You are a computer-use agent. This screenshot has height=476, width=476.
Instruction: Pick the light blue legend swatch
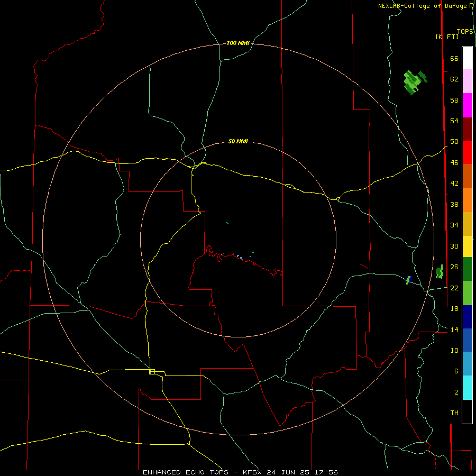point(467,364)
